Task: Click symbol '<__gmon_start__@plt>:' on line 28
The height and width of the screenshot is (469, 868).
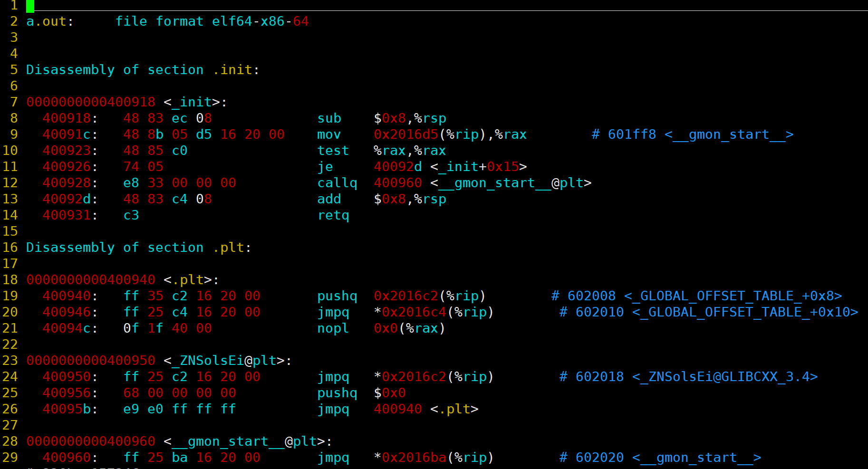Action: pos(248,441)
